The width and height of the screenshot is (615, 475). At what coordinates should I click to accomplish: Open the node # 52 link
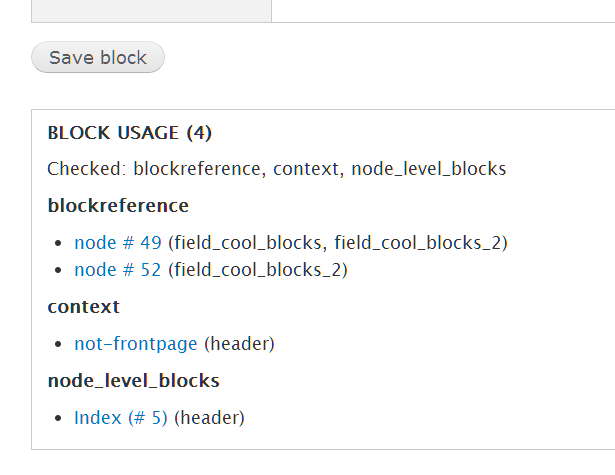point(118,270)
